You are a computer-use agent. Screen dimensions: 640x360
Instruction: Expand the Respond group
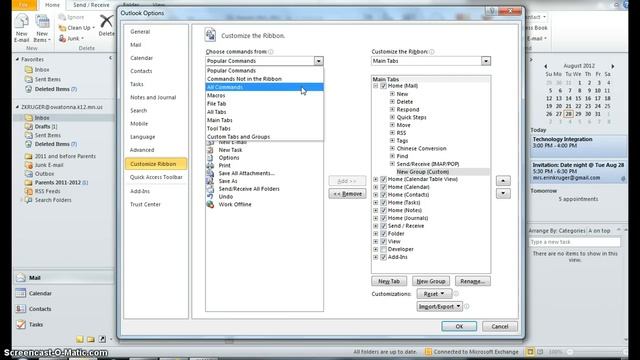tap(392, 109)
